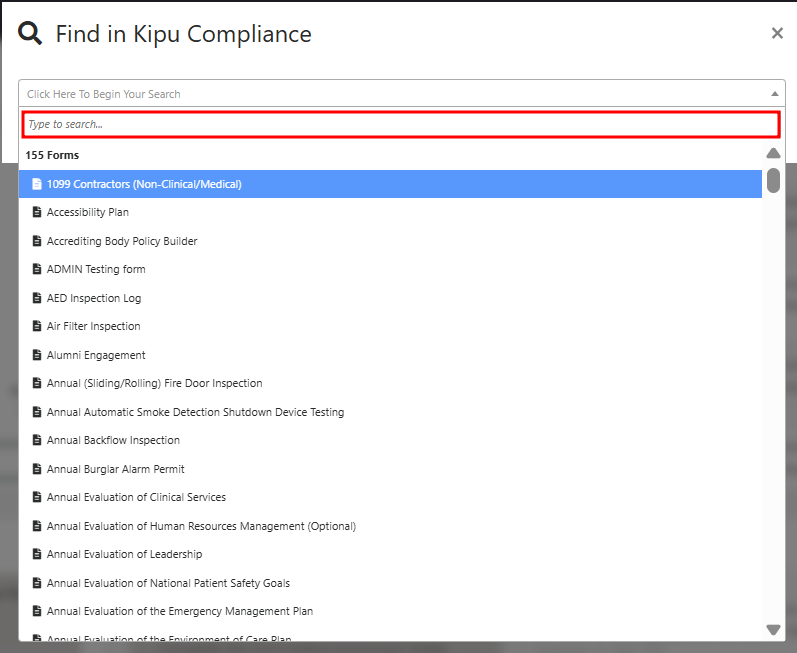Select Annual (Sliding/Rolling) Fire Door Inspection
Image resolution: width=797 pixels, height=653 pixels.
pos(154,383)
